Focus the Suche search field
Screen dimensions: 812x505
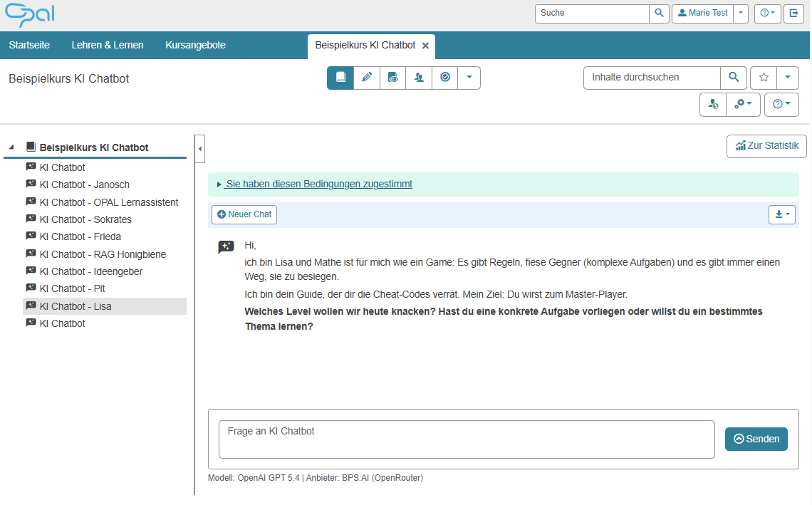(x=592, y=14)
